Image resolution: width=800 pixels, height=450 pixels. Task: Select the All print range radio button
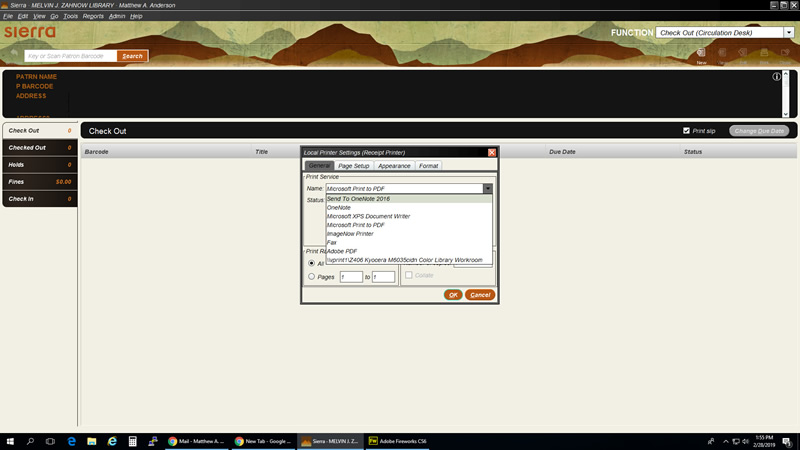tap(311, 263)
